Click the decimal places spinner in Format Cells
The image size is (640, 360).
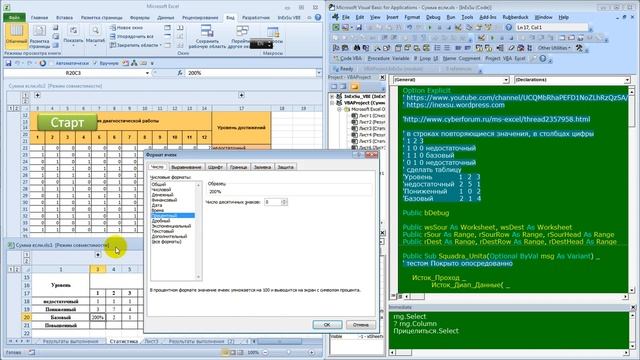point(284,202)
